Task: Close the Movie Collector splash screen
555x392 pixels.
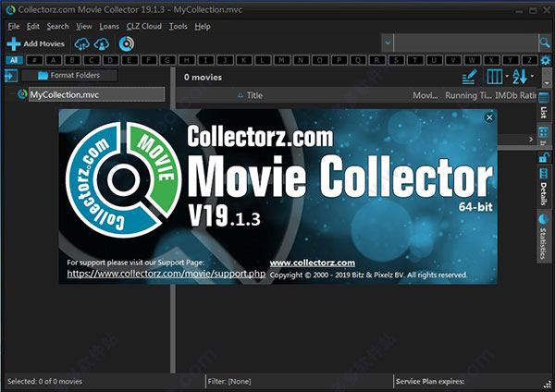Action: coord(489,117)
